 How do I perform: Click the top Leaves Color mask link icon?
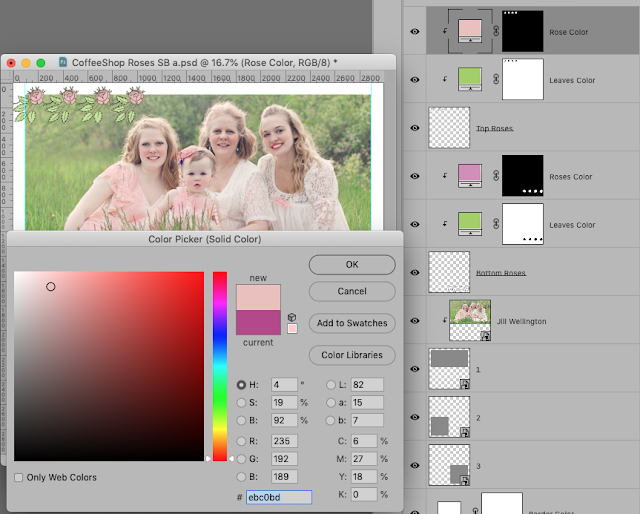click(496, 79)
